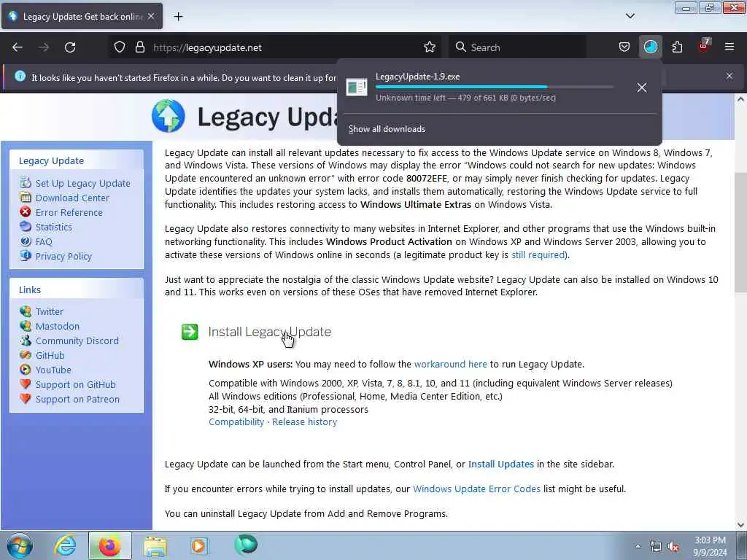Open the GitHub link in Links
747x560 pixels.
pyautogui.click(x=50, y=355)
